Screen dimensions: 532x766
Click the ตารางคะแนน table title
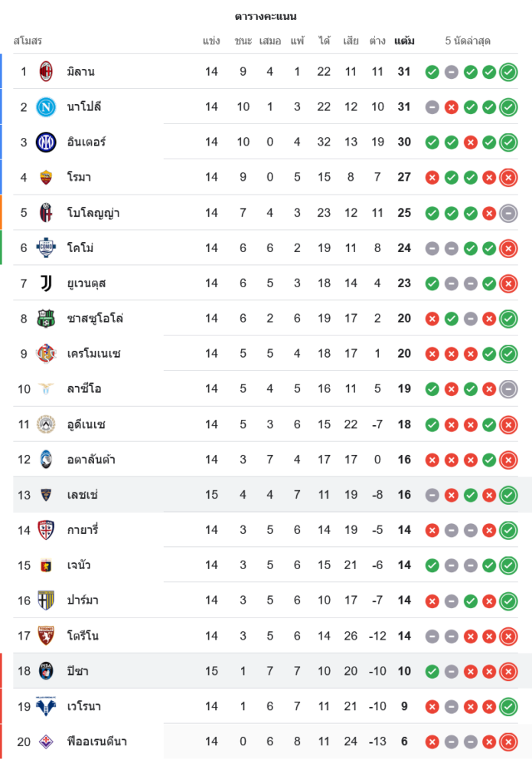click(x=266, y=16)
